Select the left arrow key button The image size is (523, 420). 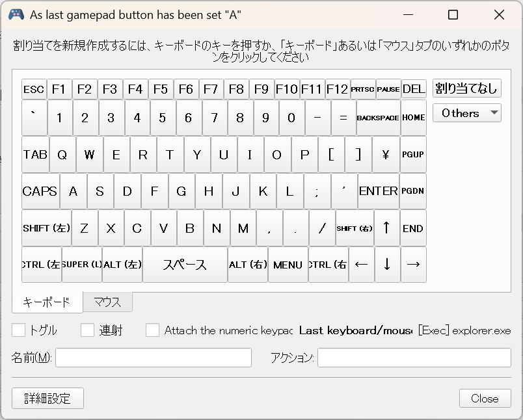[x=361, y=265]
